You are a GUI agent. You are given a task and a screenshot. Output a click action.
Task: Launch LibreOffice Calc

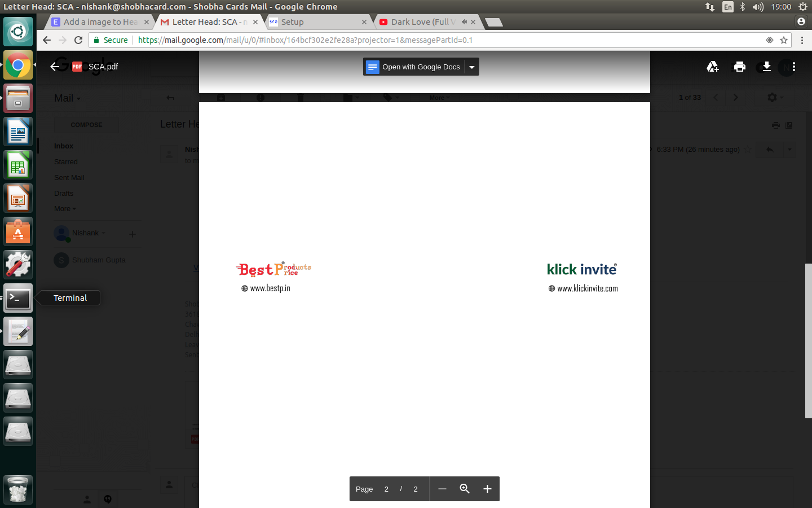[18, 165]
